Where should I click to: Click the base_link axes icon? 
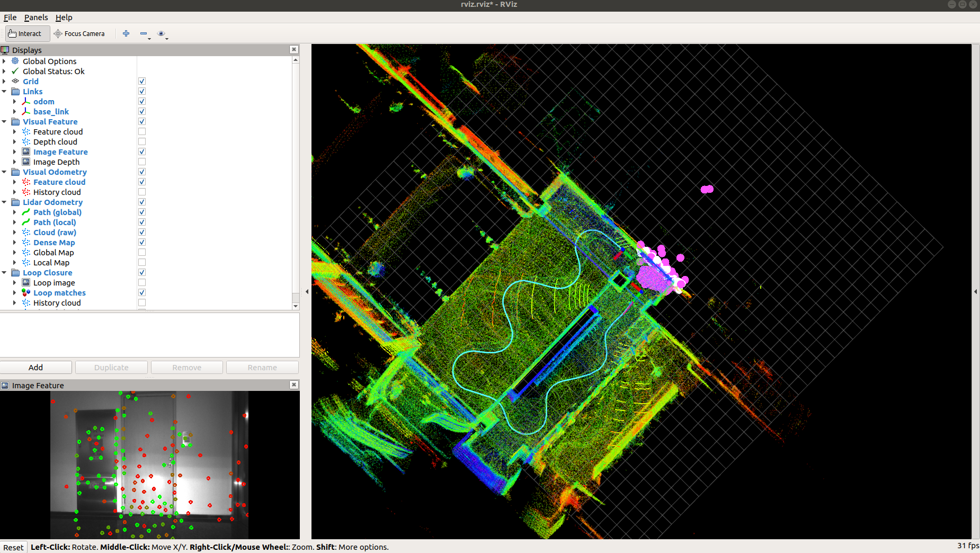pyautogui.click(x=26, y=111)
